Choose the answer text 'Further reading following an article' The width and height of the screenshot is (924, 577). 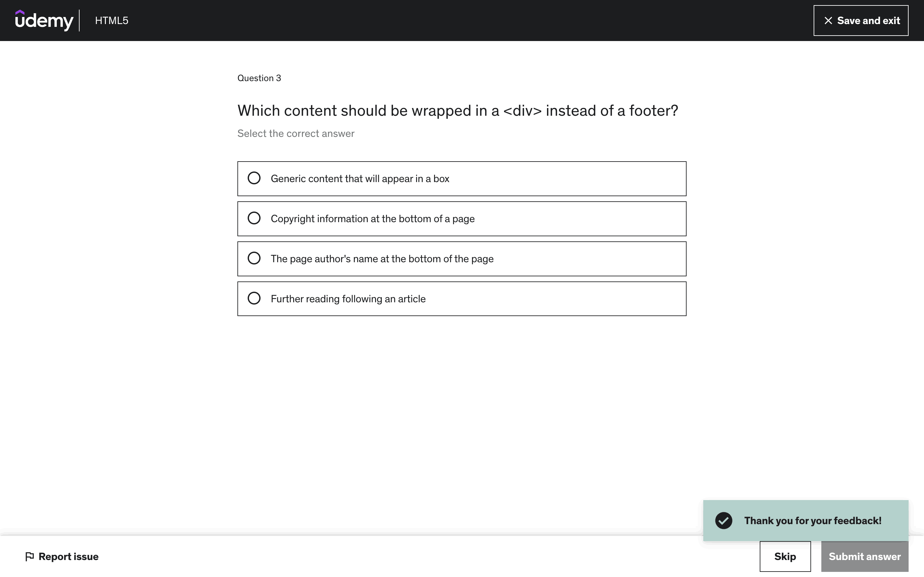pyautogui.click(x=348, y=299)
